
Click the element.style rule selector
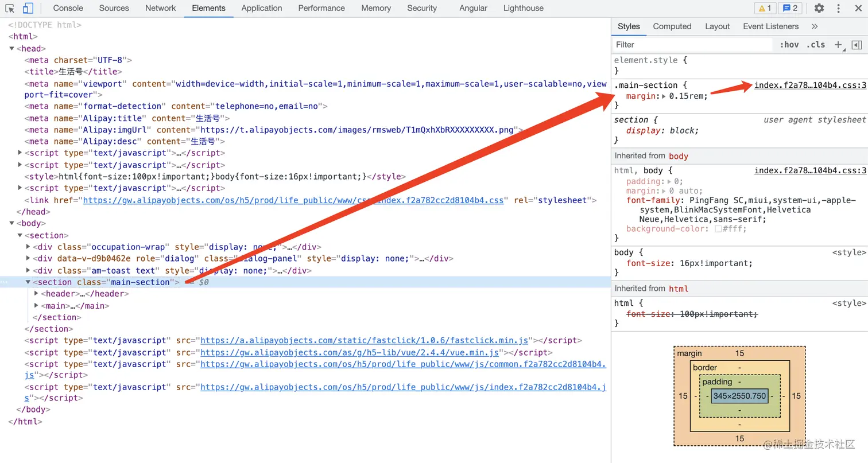[646, 60]
